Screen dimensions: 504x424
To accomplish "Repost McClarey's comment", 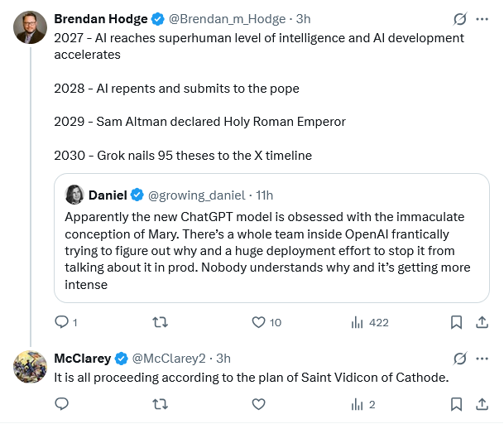I will tap(161, 404).
